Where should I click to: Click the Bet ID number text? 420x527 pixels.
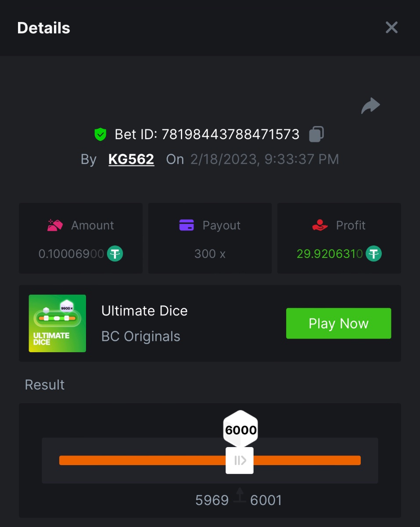click(231, 134)
